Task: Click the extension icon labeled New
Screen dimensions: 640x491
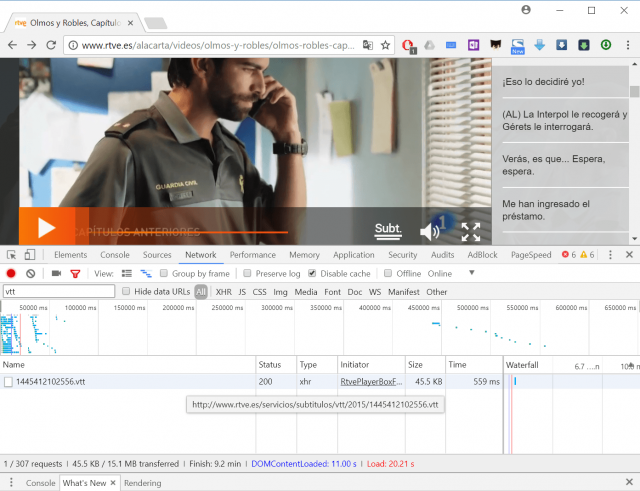Action: (518, 46)
